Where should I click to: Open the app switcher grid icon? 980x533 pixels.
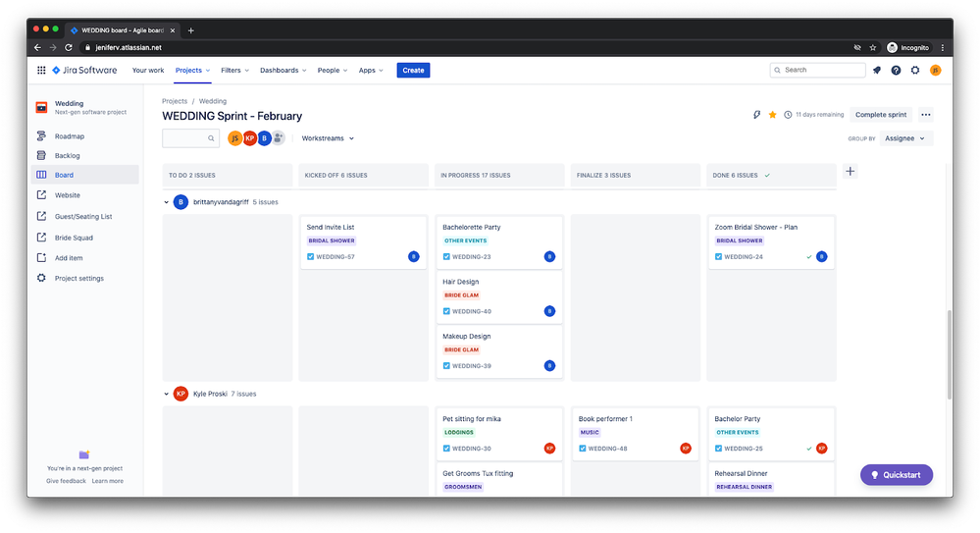tap(41, 70)
